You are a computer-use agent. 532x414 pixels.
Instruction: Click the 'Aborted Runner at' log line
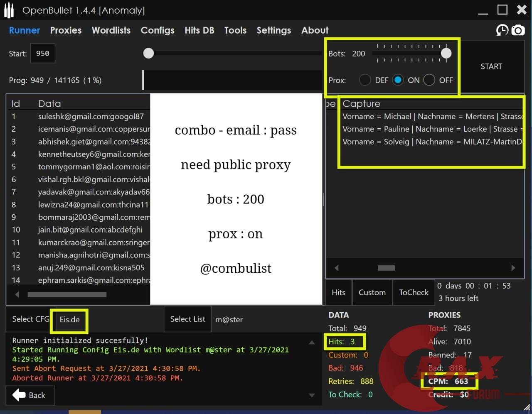pos(97,378)
